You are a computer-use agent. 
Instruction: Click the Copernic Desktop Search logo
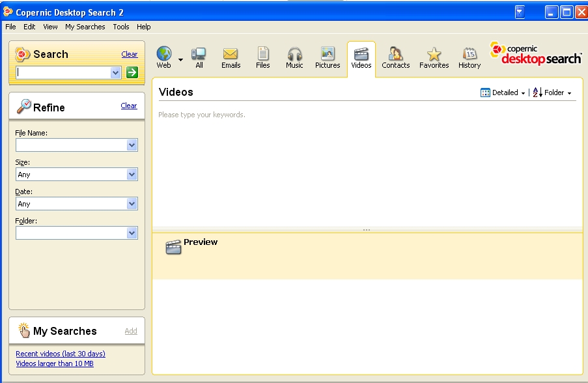[x=535, y=53]
